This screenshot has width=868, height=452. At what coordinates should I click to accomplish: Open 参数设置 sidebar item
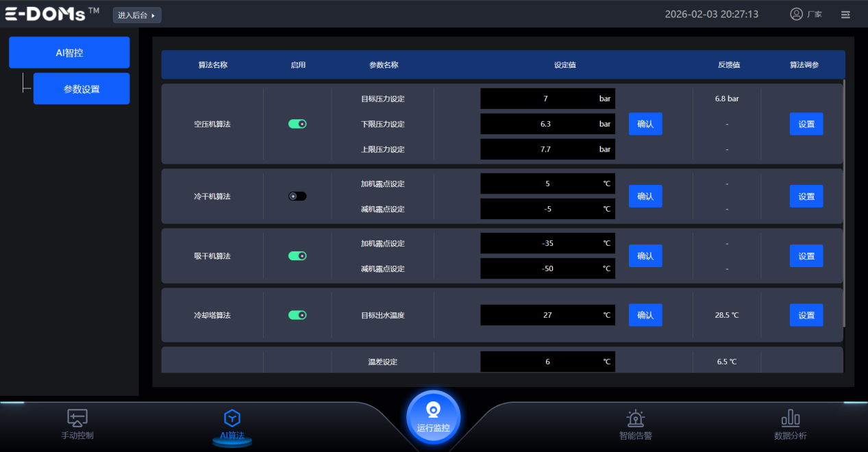pos(82,89)
